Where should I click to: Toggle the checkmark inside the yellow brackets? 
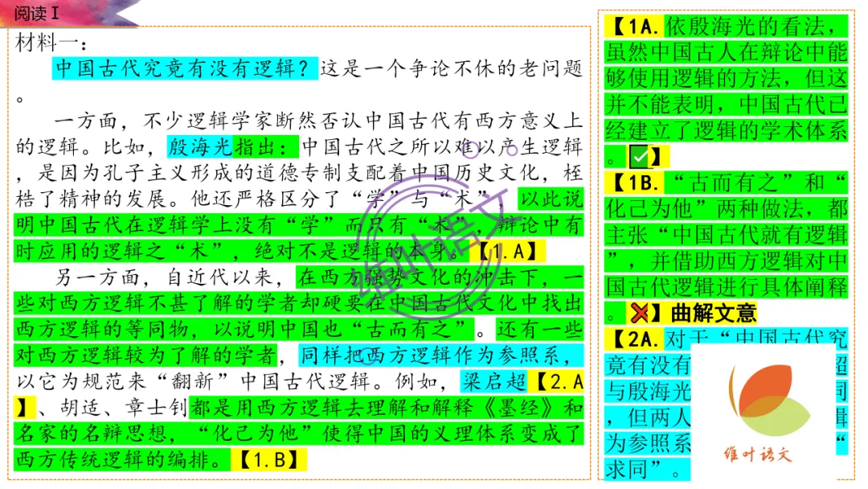640,156
